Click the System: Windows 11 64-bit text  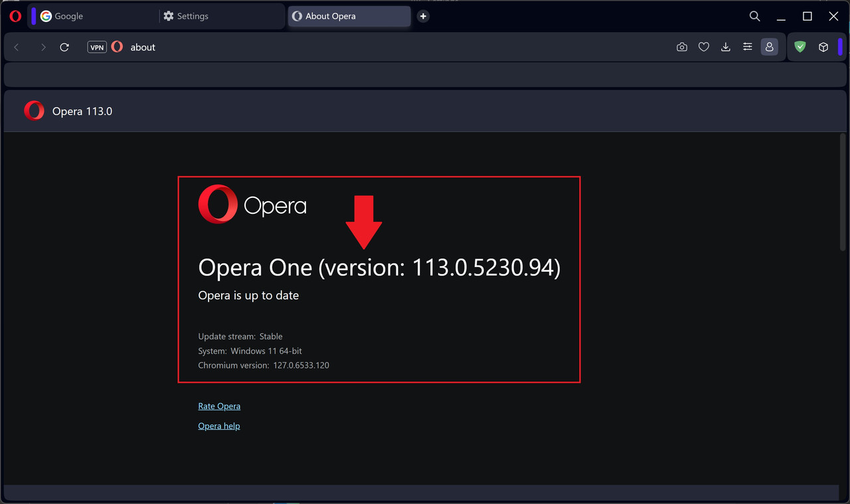(250, 351)
